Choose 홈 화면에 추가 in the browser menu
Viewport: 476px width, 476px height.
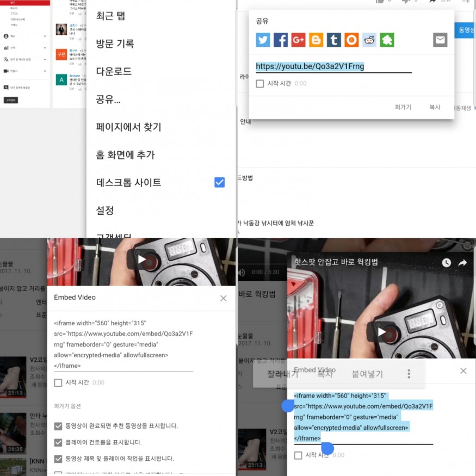[x=125, y=155]
